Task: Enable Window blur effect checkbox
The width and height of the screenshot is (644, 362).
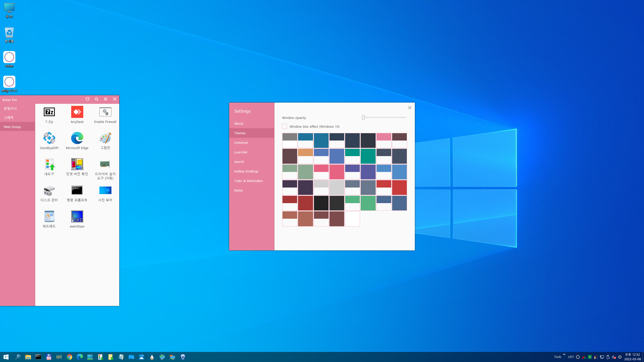Action: (285, 126)
